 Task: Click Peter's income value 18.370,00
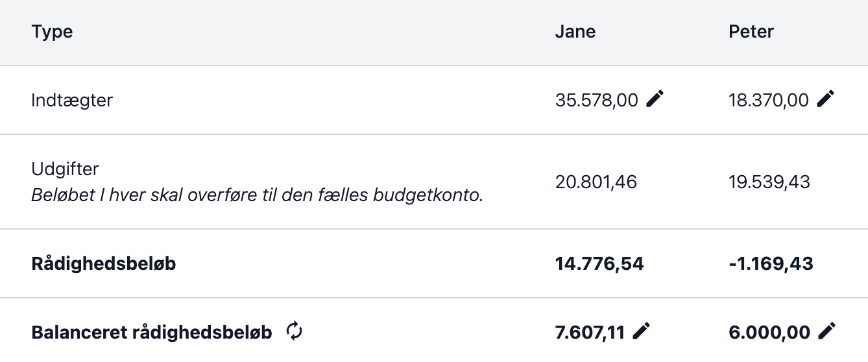tap(769, 100)
